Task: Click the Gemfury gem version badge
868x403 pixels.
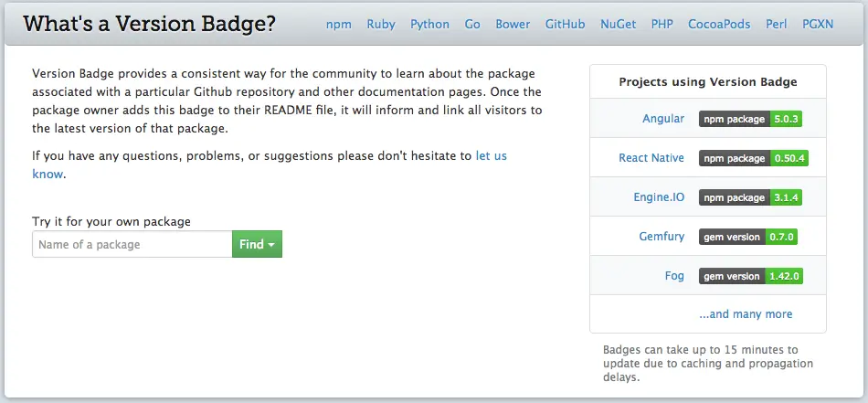Action: click(748, 237)
